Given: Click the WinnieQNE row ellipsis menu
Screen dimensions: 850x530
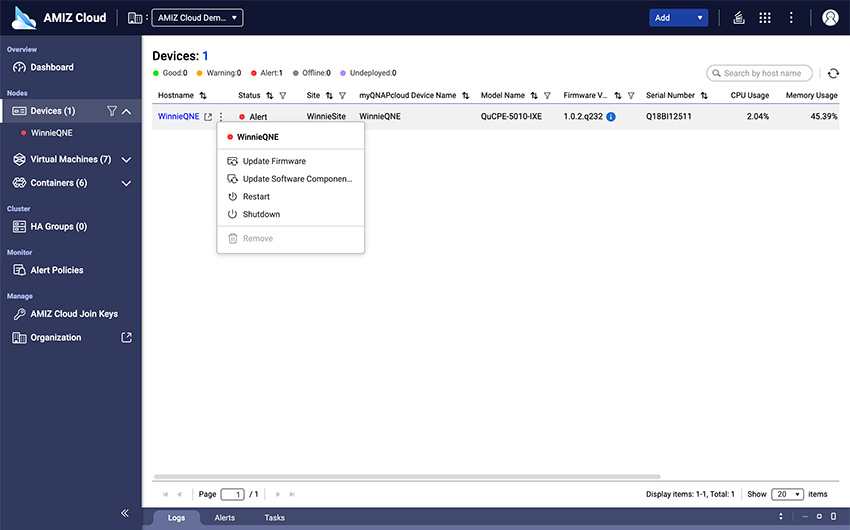Looking at the screenshot, I should [221, 117].
